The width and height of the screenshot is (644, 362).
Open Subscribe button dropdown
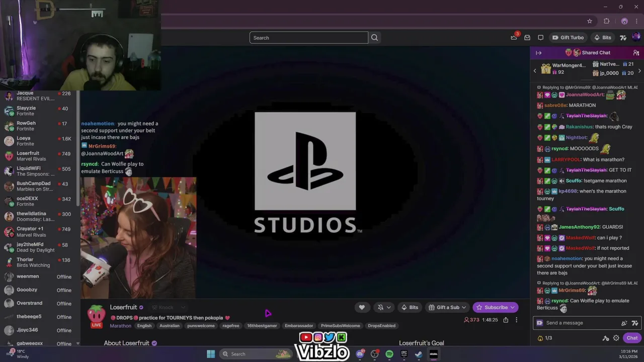click(513, 307)
